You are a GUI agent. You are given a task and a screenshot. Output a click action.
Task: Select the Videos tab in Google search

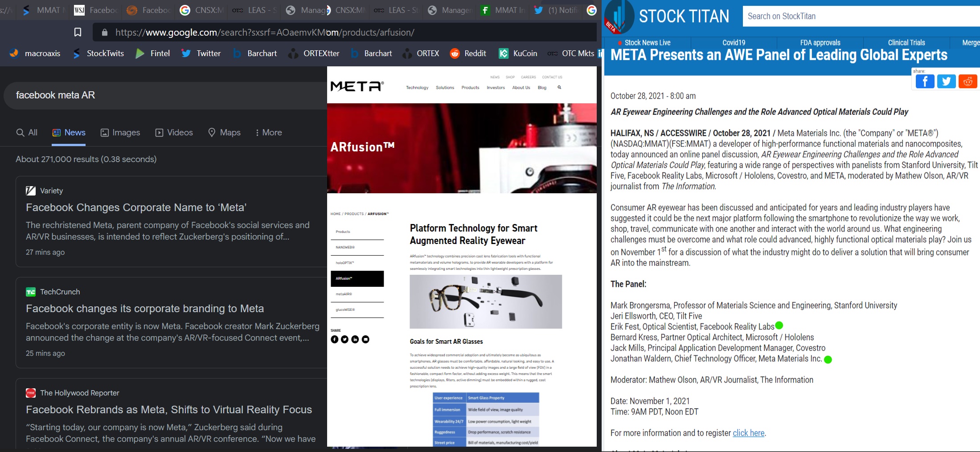pos(174,132)
